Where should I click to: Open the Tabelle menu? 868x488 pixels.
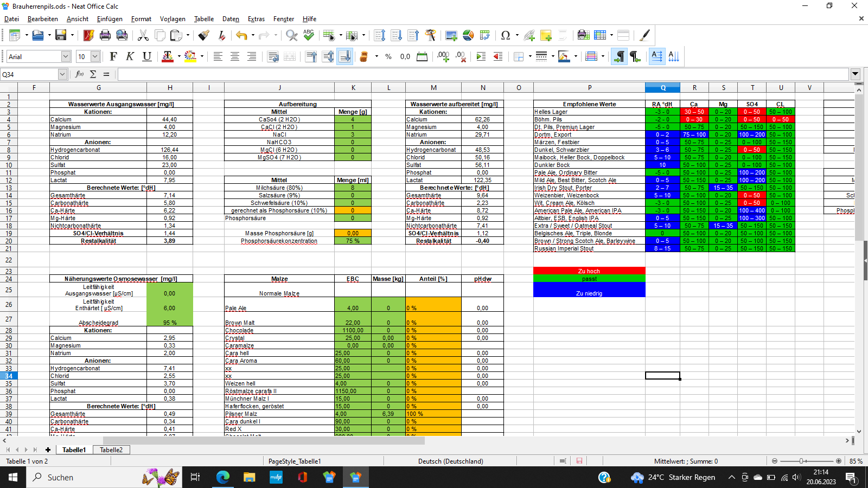204,19
